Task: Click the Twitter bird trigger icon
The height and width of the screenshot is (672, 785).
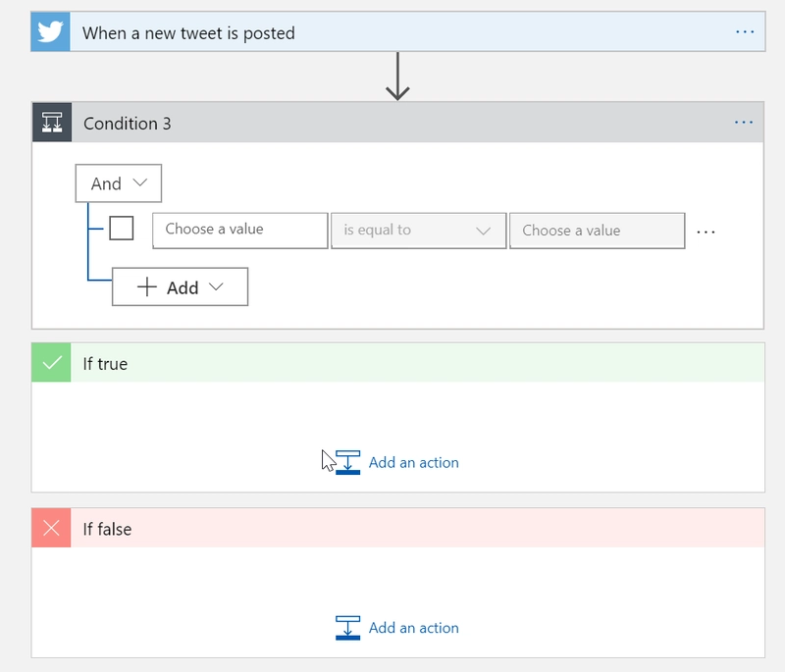Action: click(50, 32)
